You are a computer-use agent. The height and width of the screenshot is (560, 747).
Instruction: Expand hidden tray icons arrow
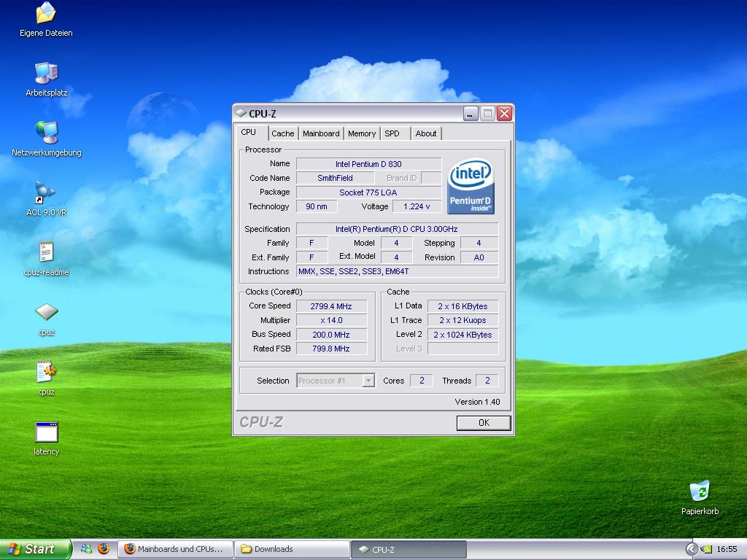pyautogui.click(x=690, y=549)
